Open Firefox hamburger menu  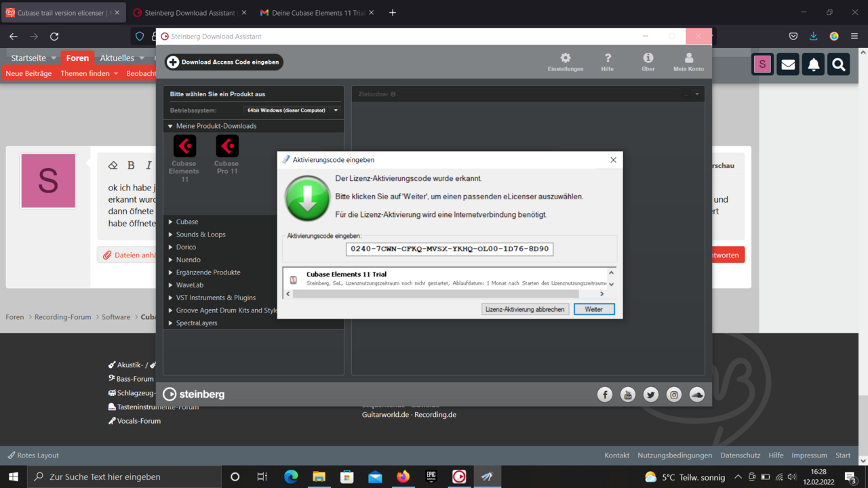pyautogui.click(x=854, y=37)
